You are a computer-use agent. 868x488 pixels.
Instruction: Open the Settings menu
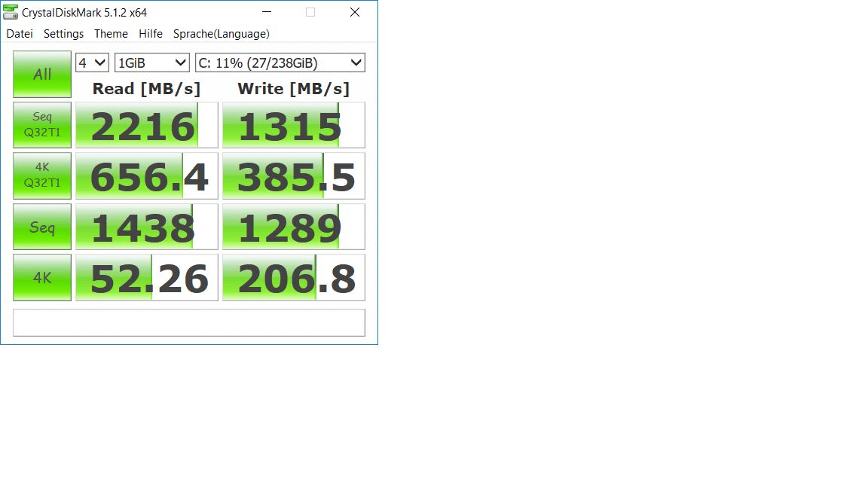pos(63,34)
